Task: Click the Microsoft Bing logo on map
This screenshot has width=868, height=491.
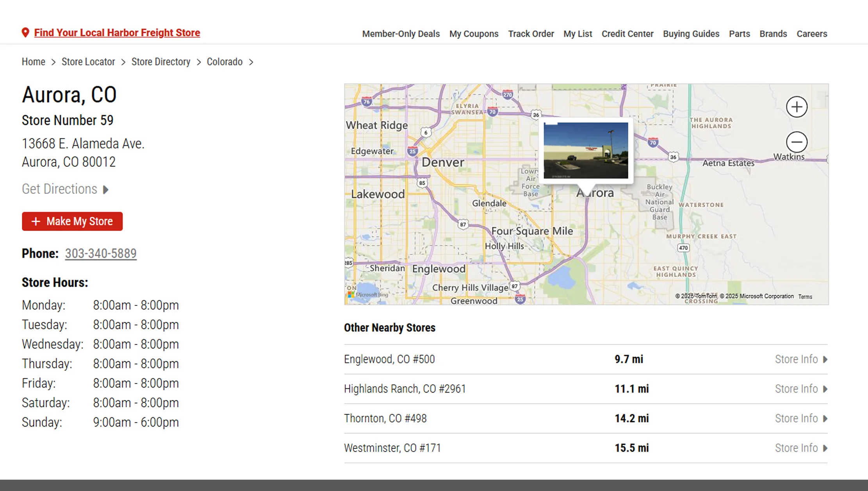Action: pos(368,295)
